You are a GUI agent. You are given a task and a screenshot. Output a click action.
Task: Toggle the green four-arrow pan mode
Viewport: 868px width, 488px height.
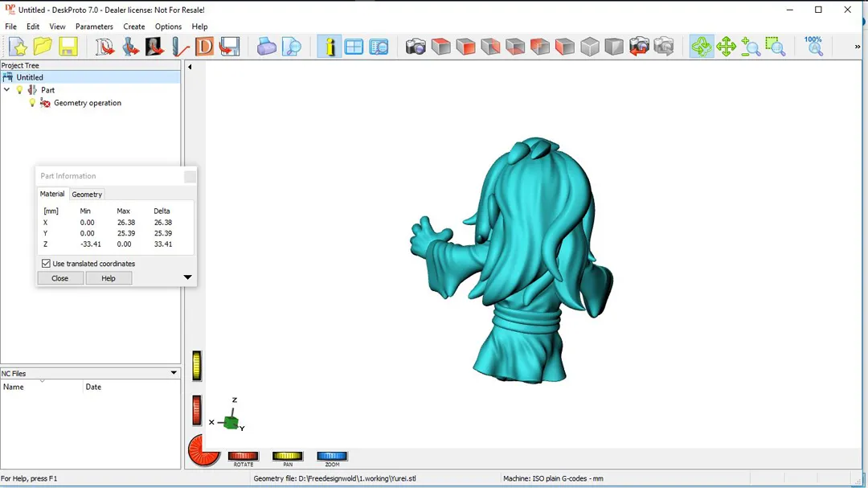[727, 47]
